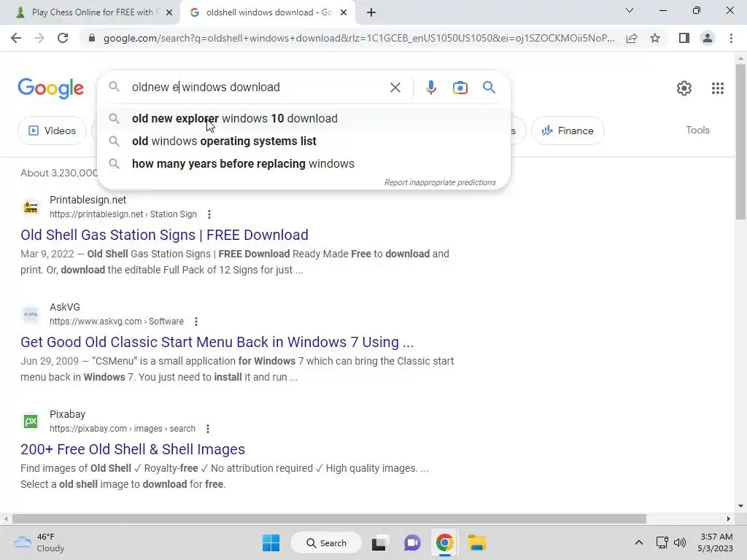
Task: Open network status in system tray
Action: 662,542
